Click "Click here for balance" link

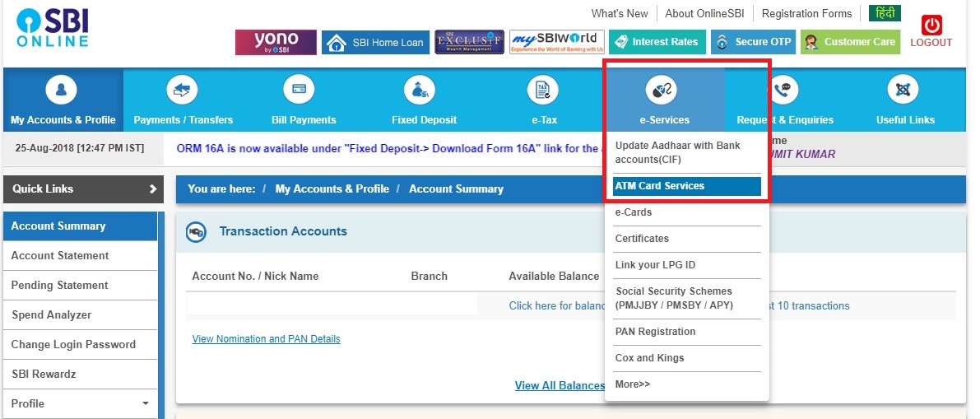point(558,305)
